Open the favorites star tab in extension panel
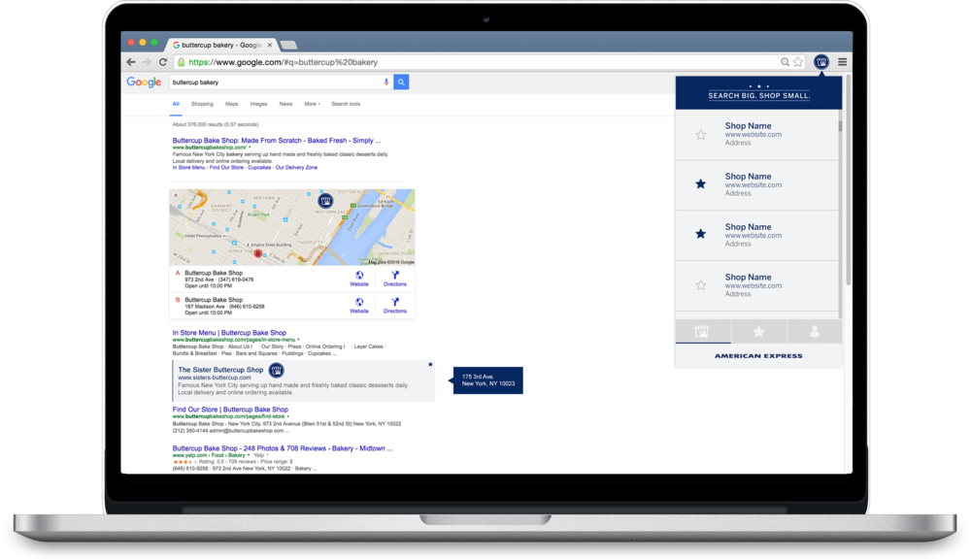971x560 pixels. click(758, 332)
